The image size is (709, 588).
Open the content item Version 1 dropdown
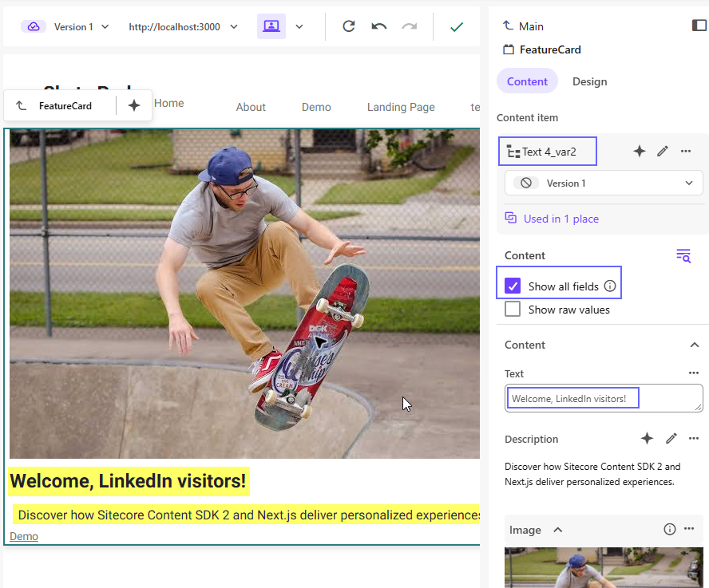coord(604,183)
